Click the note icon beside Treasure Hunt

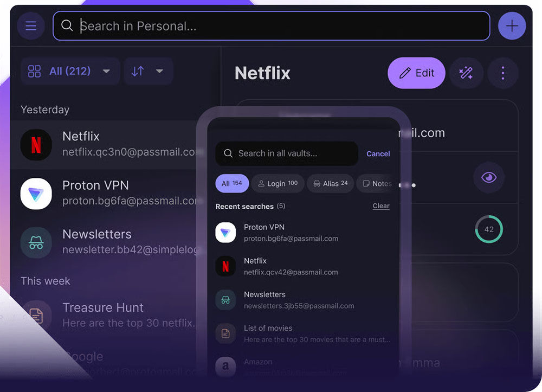click(x=36, y=315)
